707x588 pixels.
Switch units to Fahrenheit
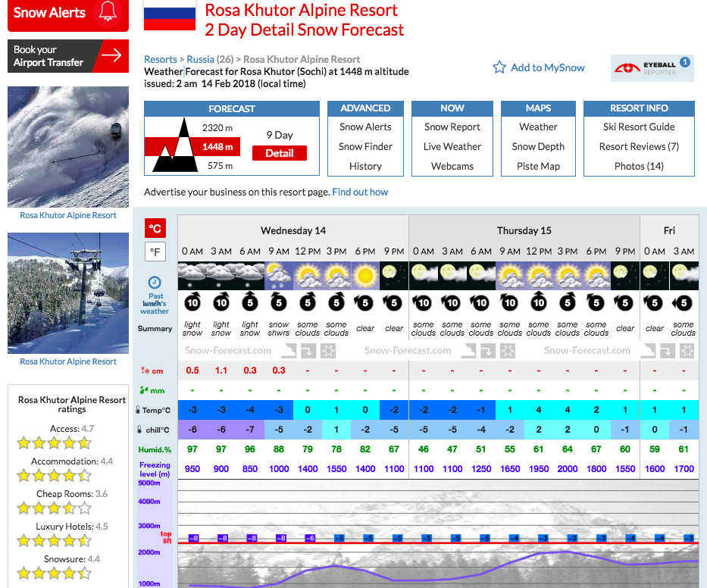coord(155,252)
